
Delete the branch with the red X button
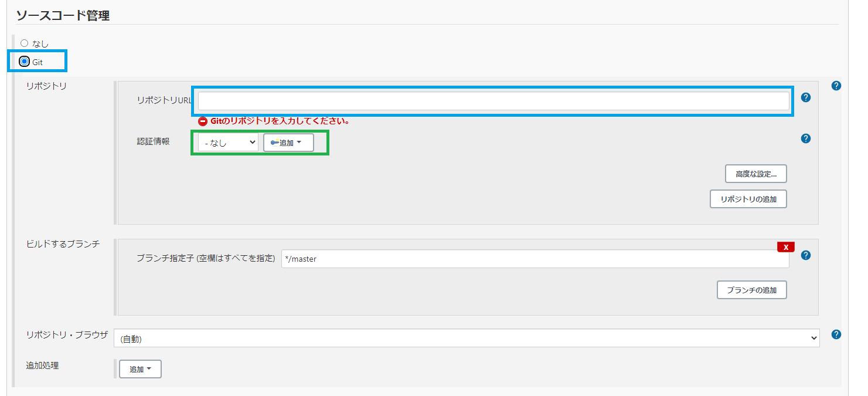786,247
